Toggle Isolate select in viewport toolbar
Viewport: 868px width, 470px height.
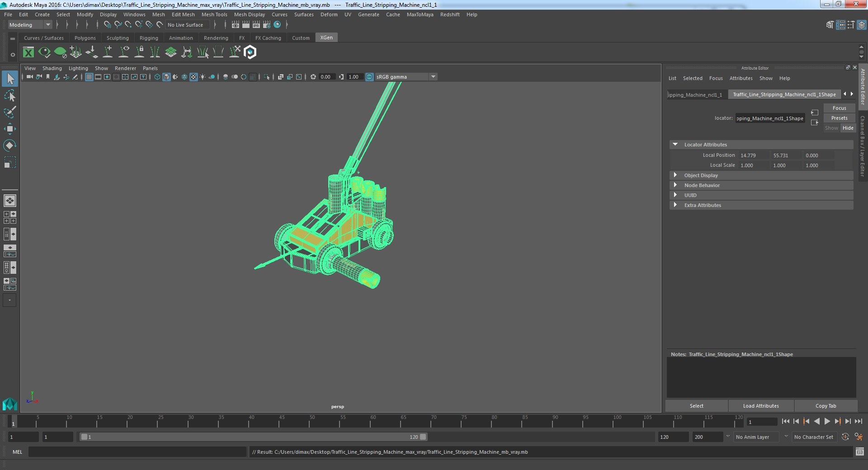pos(267,77)
